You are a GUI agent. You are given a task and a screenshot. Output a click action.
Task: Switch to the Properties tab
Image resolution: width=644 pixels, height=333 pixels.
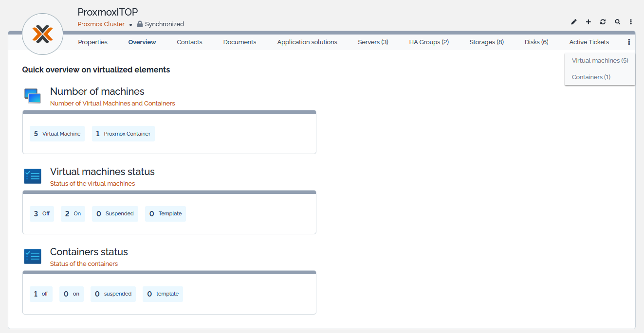pos(92,42)
